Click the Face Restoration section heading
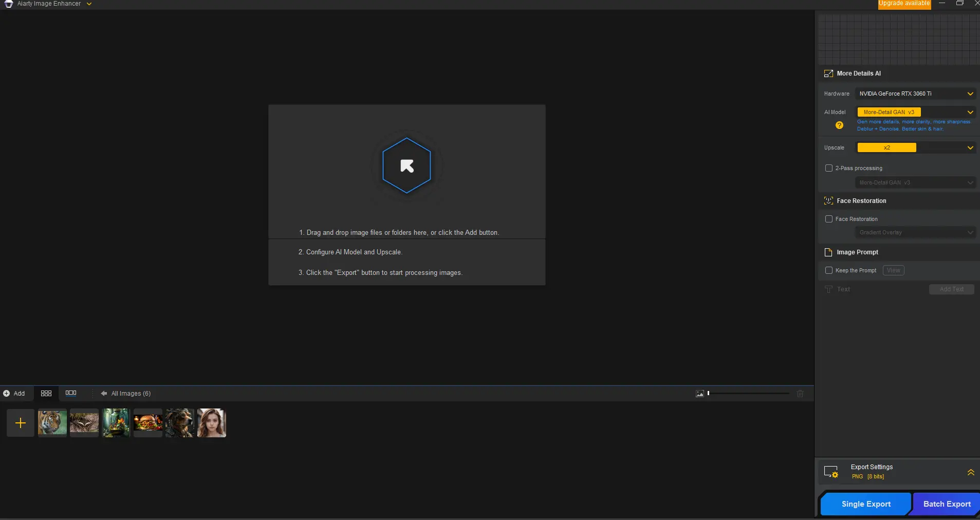This screenshot has height=520, width=980. (x=861, y=201)
